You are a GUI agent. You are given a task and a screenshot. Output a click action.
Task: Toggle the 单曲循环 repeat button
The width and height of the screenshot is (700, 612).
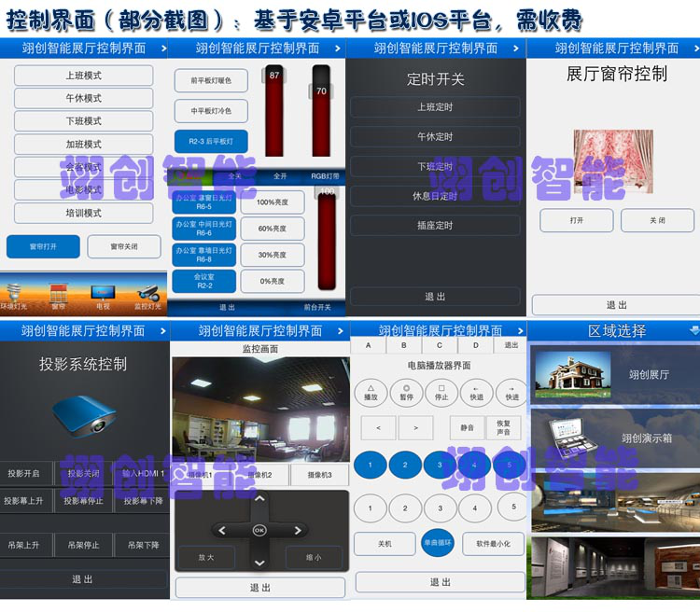[438, 543]
